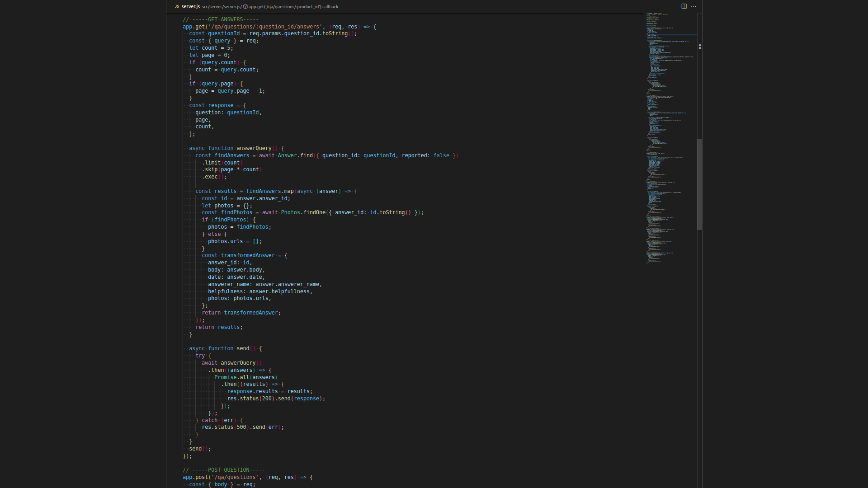Viewport: 868px width, 488px height.
Task: Open the app.get callback breadcrumb
Action: coord(293,7)
